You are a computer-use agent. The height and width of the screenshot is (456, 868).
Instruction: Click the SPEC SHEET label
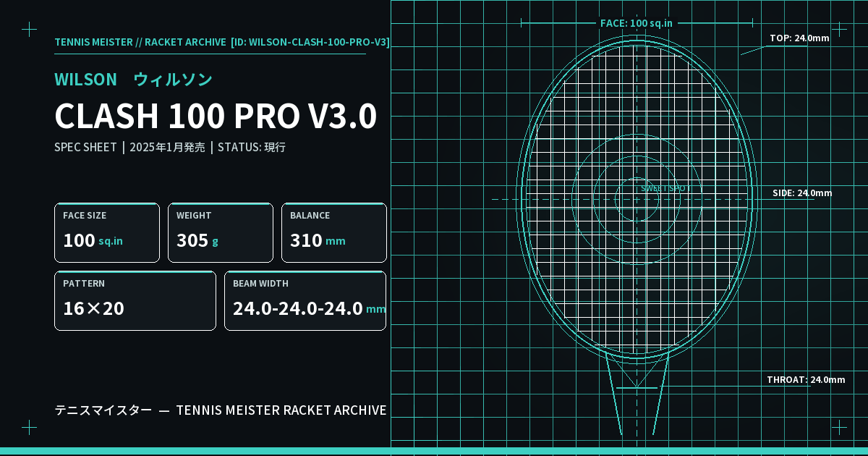[x=85, y=147]
